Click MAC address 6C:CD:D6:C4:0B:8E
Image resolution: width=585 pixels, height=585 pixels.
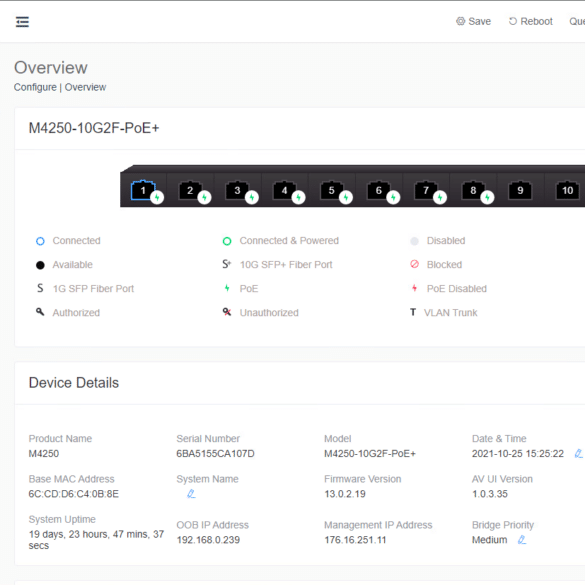click(x=73, y=494)
